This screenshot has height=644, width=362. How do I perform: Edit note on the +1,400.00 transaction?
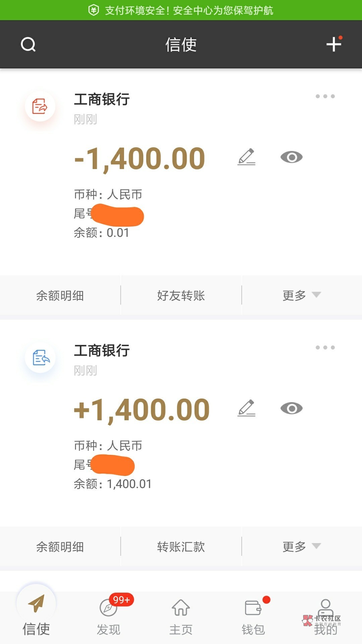tap(247, 408)
